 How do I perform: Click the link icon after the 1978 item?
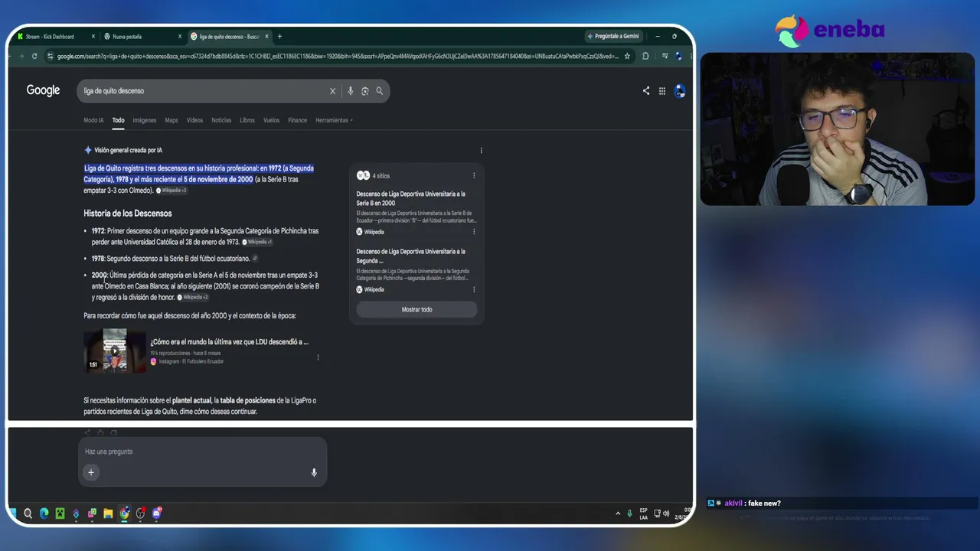point(255,259)
